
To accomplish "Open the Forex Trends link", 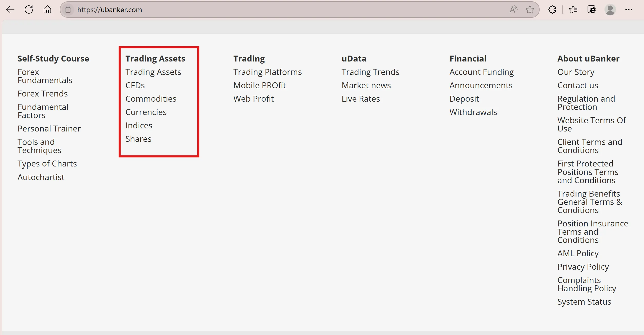I will (x=43, y=94).
